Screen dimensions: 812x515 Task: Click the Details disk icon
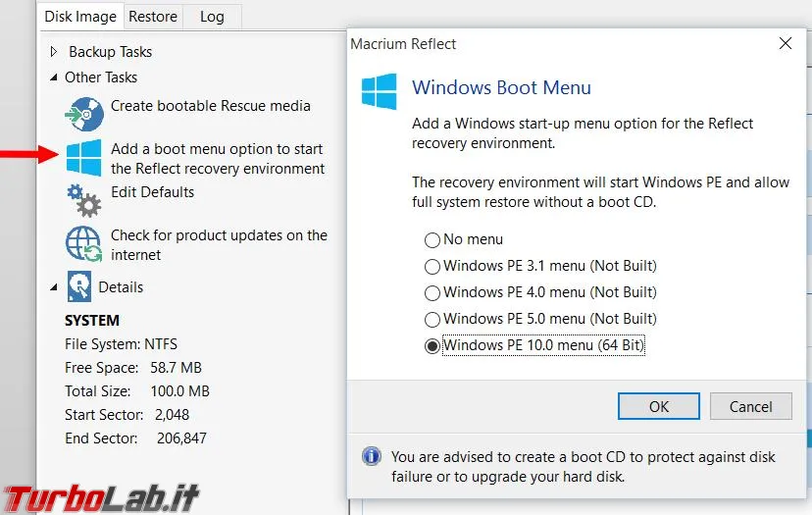(78, 287)
